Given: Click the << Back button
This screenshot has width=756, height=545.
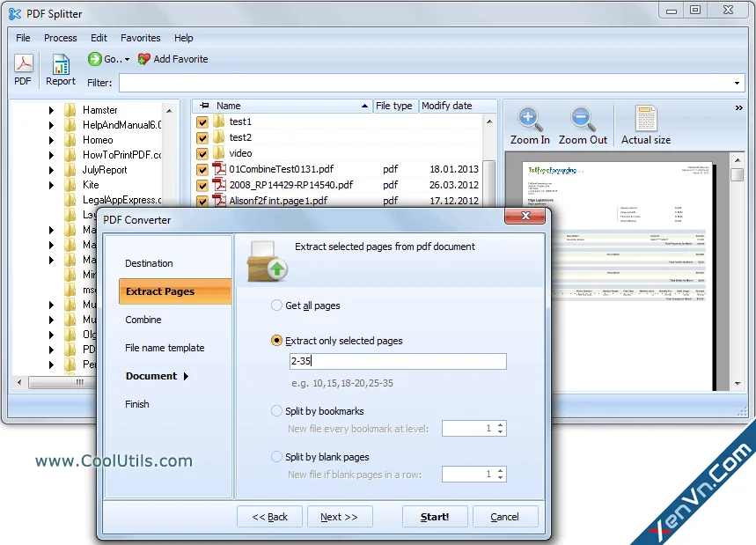Looking at the screenshot, I should (269, 517).
